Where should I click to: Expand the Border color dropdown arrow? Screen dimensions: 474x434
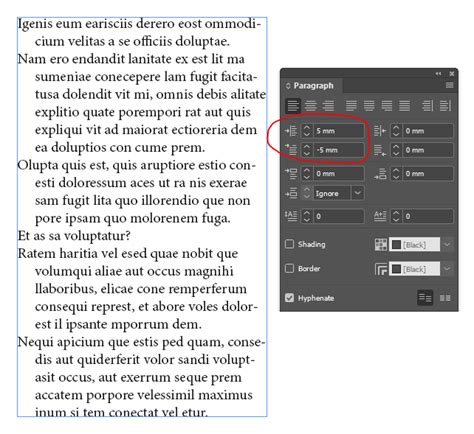[x=447, y=269]
